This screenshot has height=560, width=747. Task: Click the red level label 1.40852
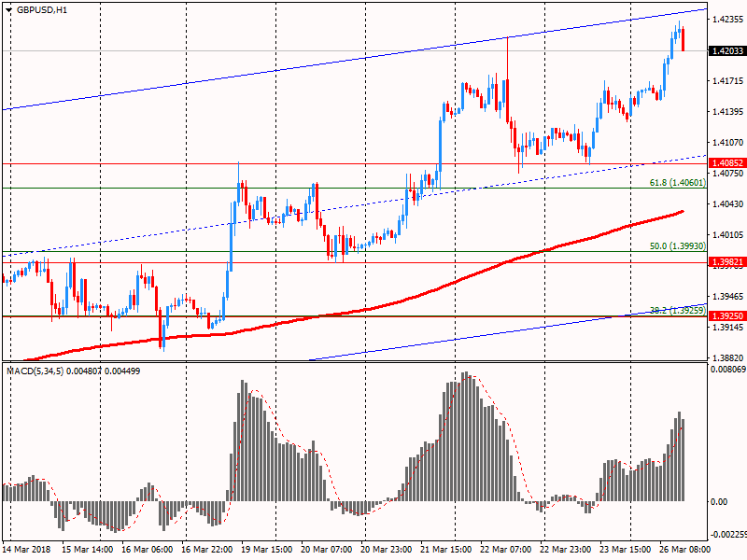pos(727,163)
